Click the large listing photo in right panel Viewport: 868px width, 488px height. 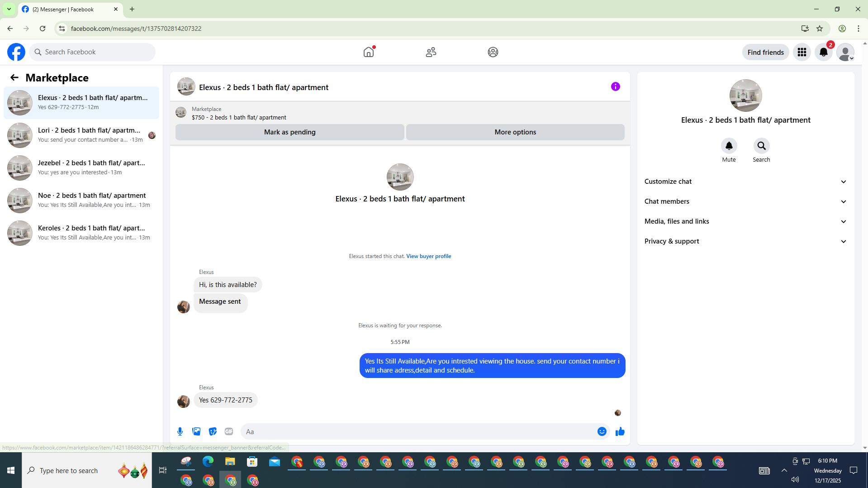745,96
